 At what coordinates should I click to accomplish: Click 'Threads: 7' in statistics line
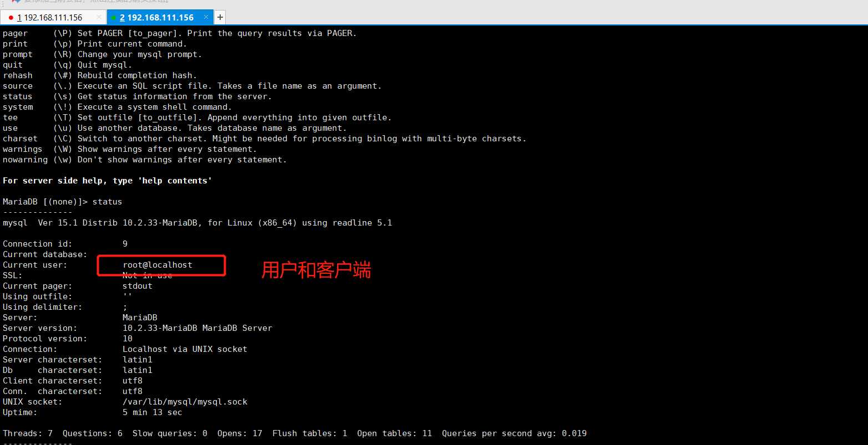coord(28,433)
